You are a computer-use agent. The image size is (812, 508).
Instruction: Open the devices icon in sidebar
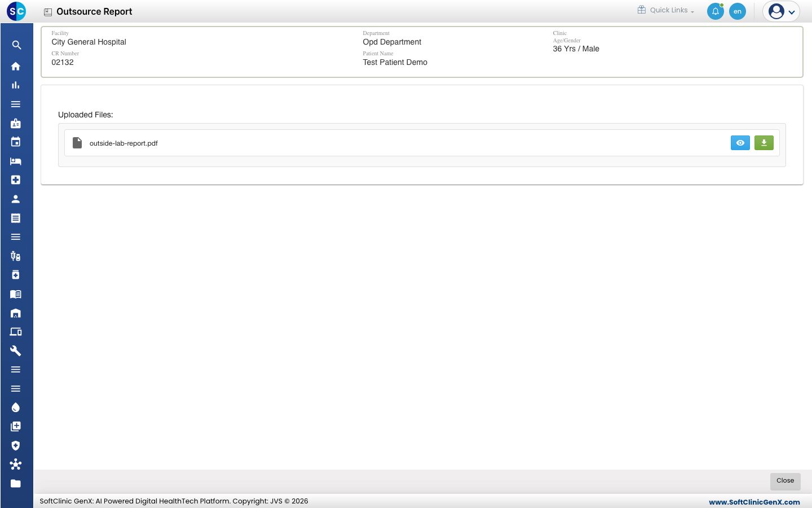(x=16, y=332)
